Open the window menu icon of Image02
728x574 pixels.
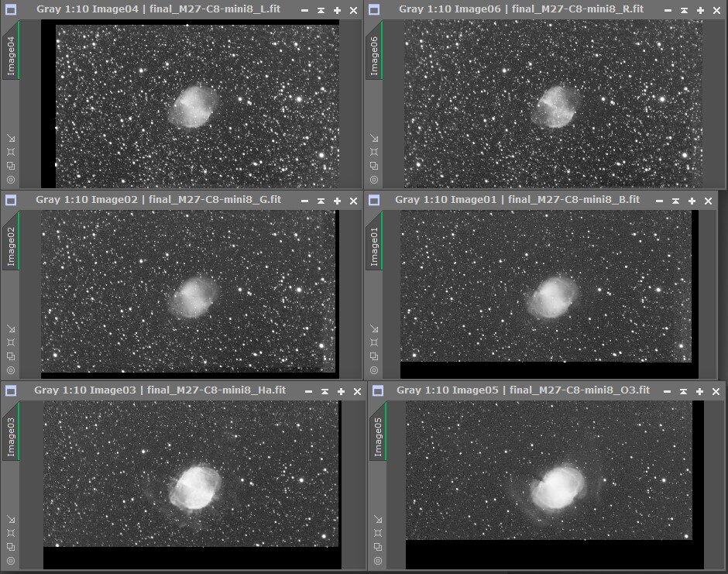pyautogui.click(x=11, y=200)
